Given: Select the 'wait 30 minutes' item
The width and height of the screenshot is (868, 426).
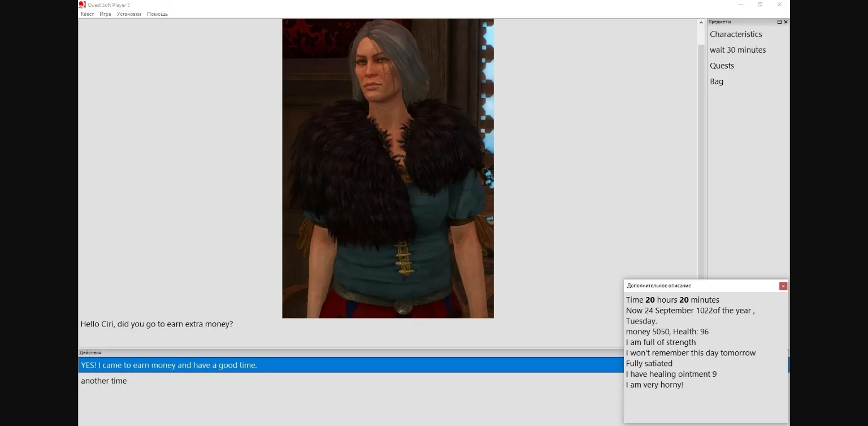Looking at the screenshot, I should pyautogui.click(x=737, y=50).
